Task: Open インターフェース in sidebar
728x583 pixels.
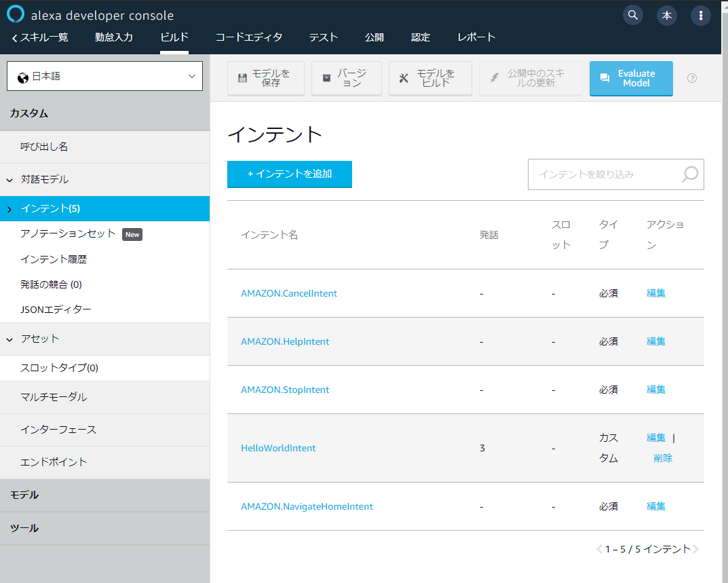Action: coord(105,430)
